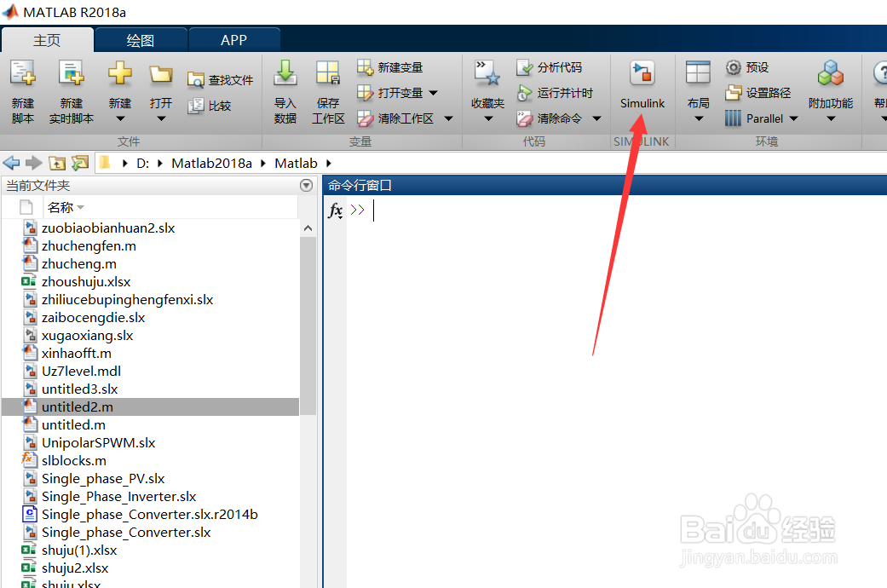Click the file list scrollbar up arrow
Screen dimensions: 887x588
click(308, 228)
